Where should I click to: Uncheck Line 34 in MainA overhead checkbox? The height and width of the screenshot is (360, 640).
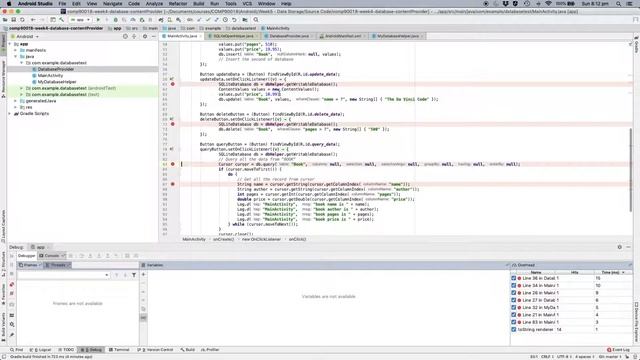pyautogui.click(x=513, y=285)
